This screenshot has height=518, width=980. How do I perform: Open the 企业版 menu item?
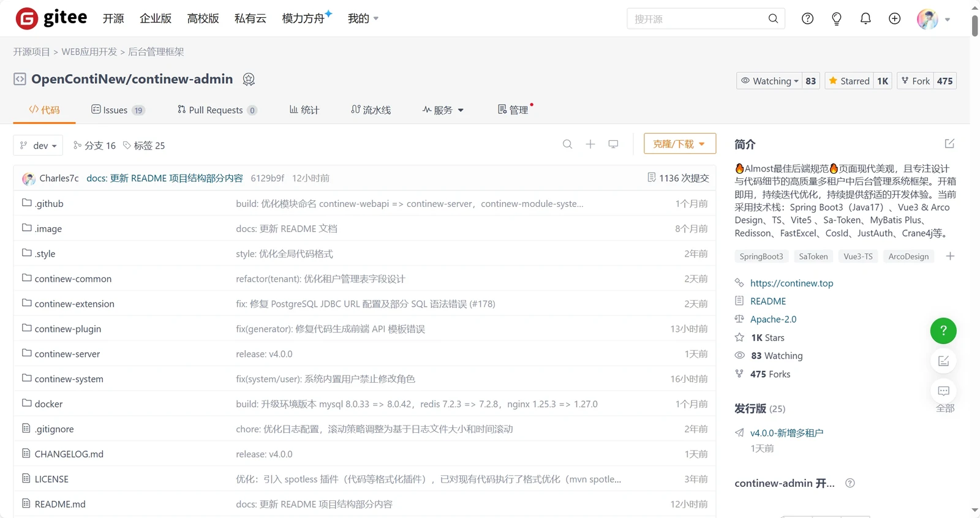click(x=156, y=19)
